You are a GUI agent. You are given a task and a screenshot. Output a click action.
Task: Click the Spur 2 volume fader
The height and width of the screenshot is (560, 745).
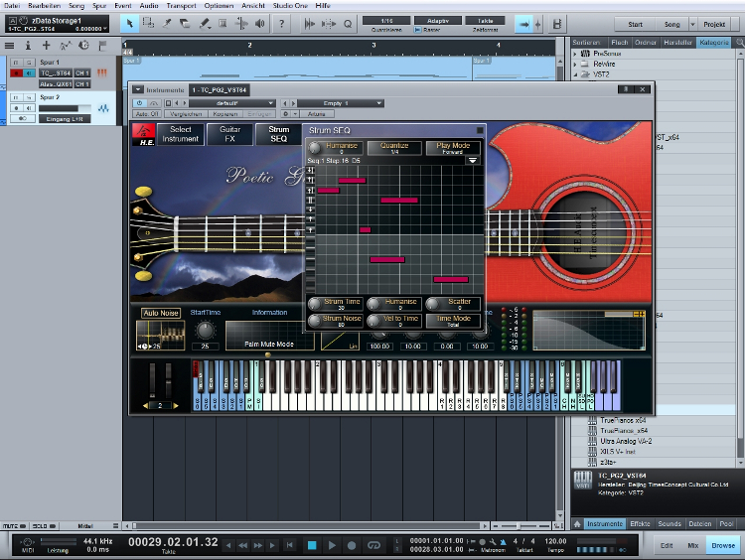pos(66,108)
